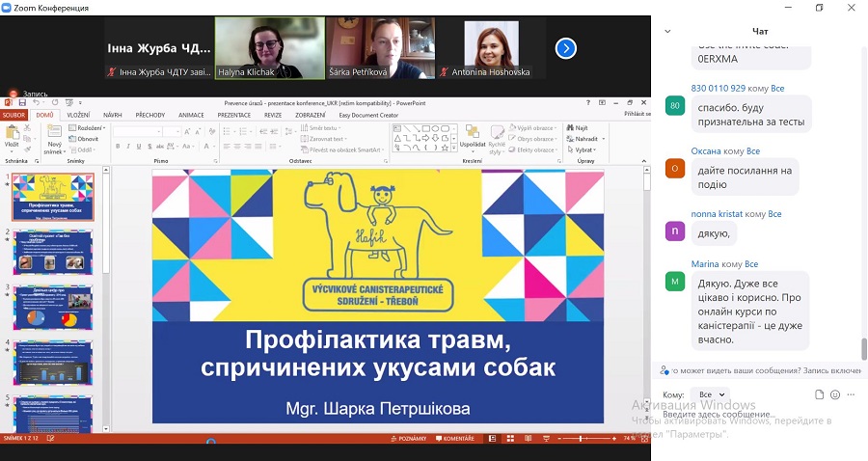Open the Zarovnat text dropdown
This screenshot has height=461, width=868.
coord(323,139)
